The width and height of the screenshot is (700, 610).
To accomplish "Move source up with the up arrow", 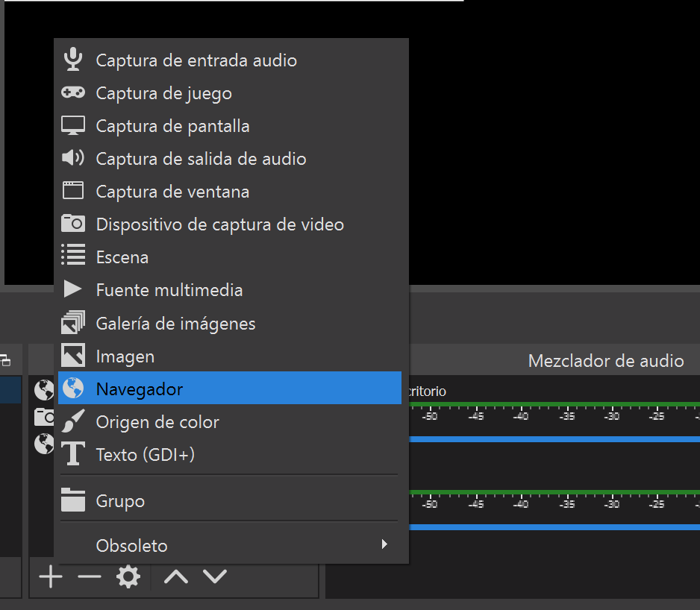I will pos(175,576).
